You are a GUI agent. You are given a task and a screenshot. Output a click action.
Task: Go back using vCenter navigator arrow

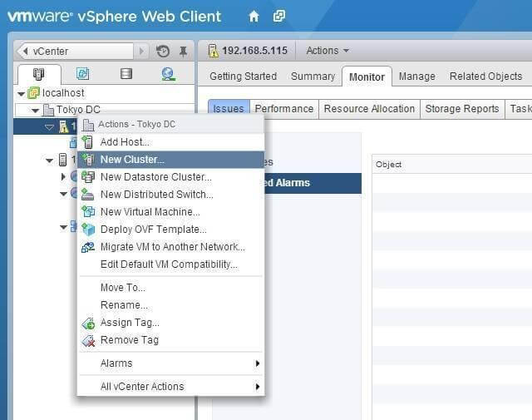tap(25, 52)
